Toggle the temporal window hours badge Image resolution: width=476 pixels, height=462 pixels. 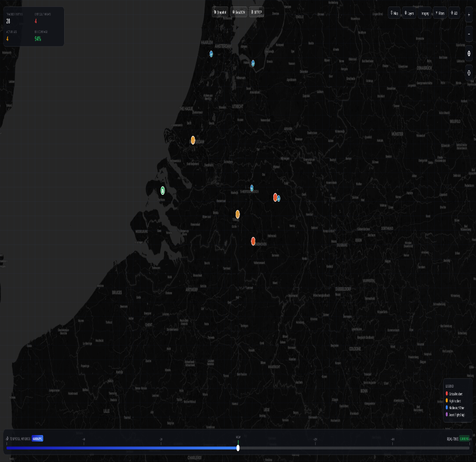(37, 439)
